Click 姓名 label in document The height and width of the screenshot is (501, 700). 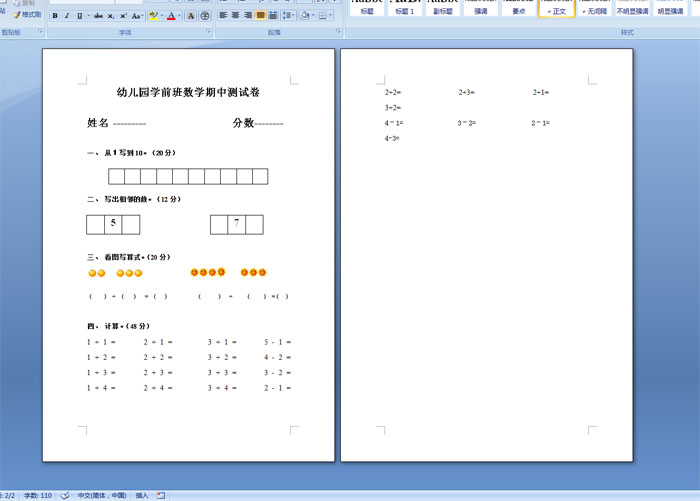[x=98, y=123]
